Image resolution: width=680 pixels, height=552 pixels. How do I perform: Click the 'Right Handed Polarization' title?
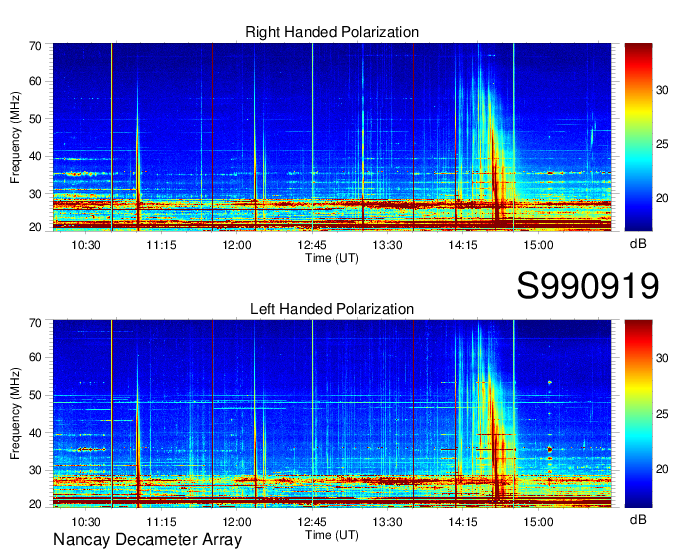tap(332, 32)
